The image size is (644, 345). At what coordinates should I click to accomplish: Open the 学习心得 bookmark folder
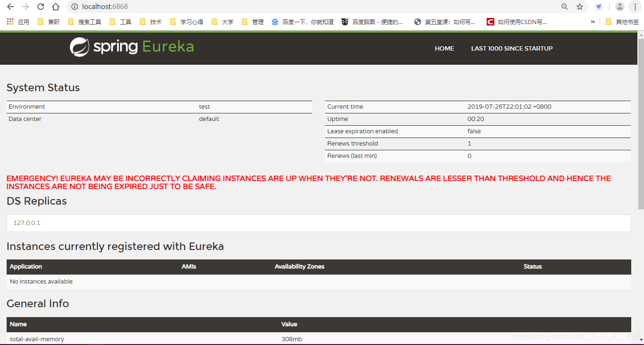click(x=186, y=22)
